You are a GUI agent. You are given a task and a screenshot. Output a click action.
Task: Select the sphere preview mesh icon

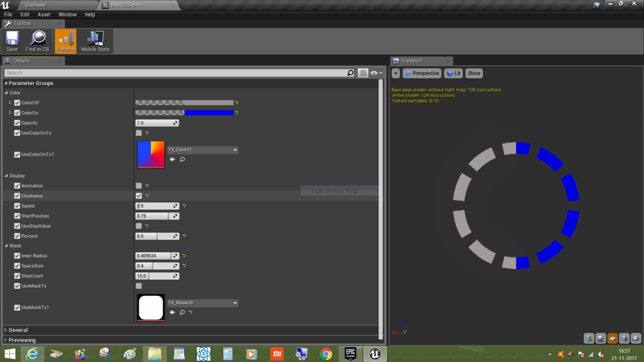pos(600,339)
